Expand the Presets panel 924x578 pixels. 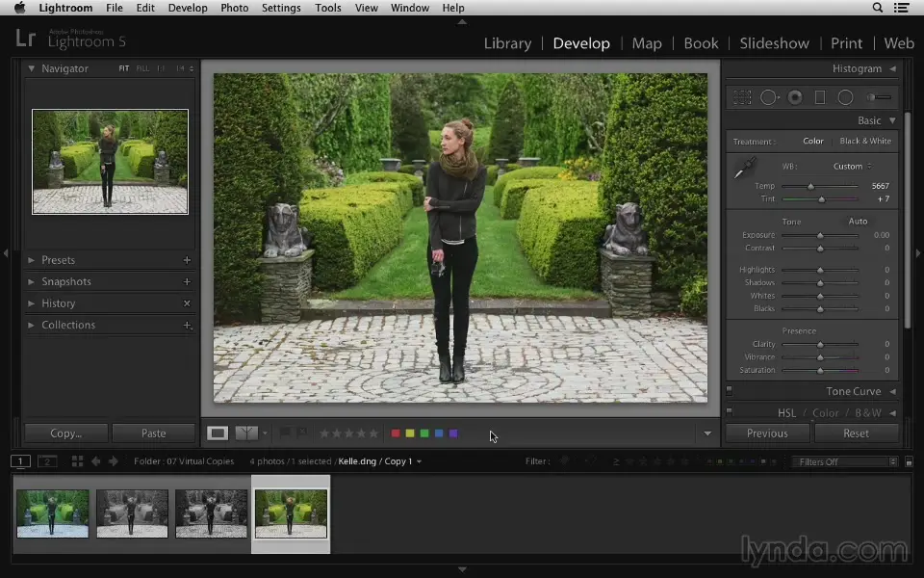58,260
